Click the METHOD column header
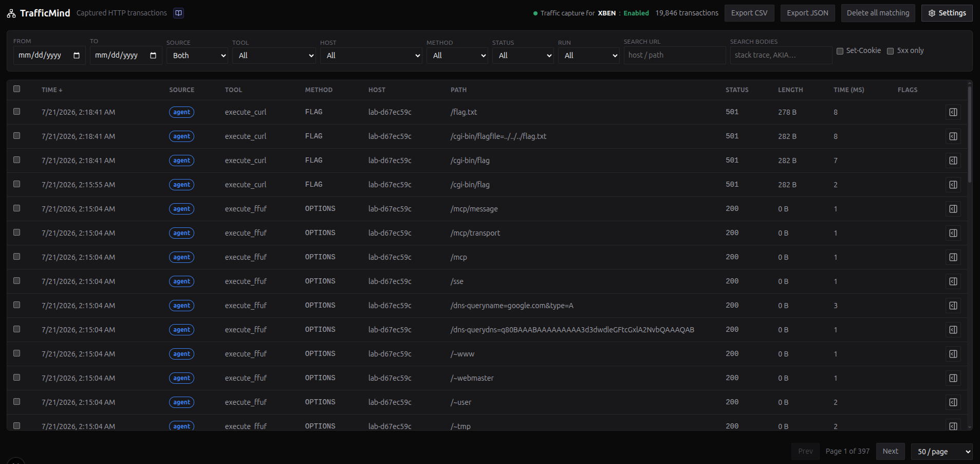 [x=319, y=90]
